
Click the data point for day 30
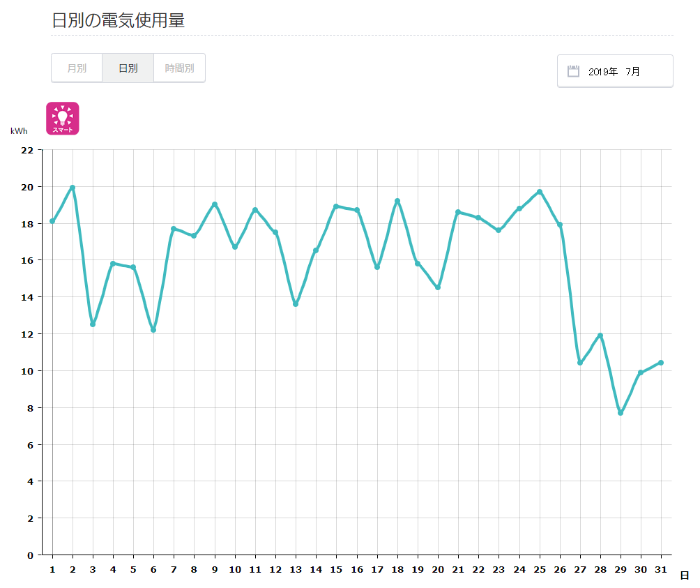pos(641,372)
